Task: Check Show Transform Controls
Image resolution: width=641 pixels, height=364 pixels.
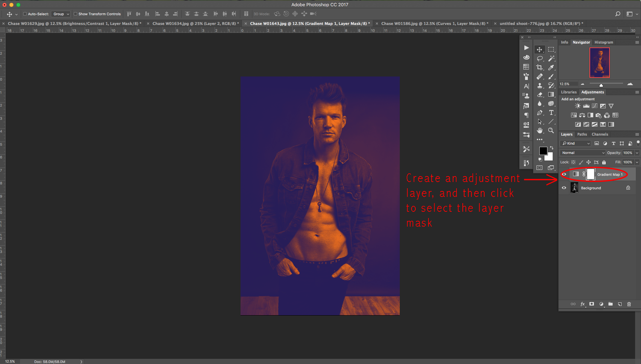Action: 76,14
